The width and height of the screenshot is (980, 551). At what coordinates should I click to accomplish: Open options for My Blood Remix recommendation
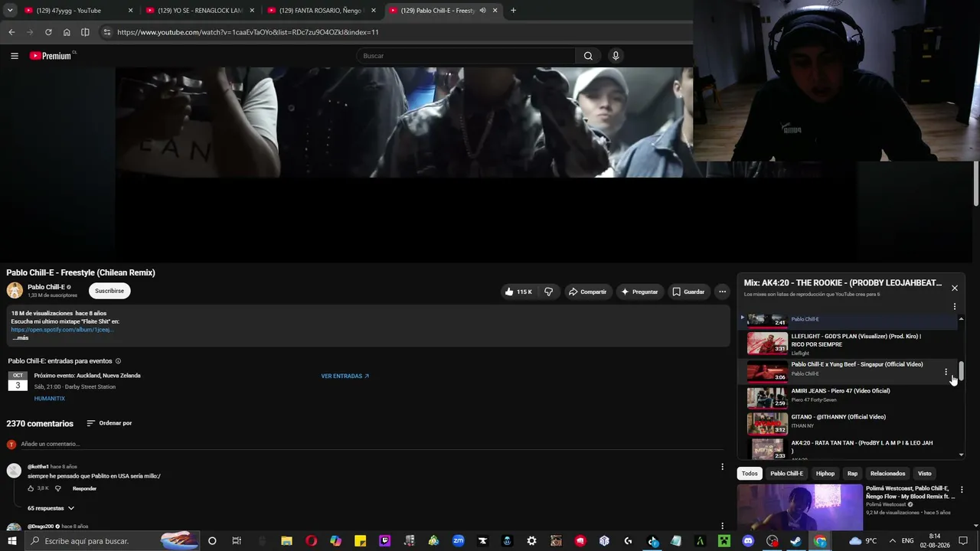click(962, 490)
